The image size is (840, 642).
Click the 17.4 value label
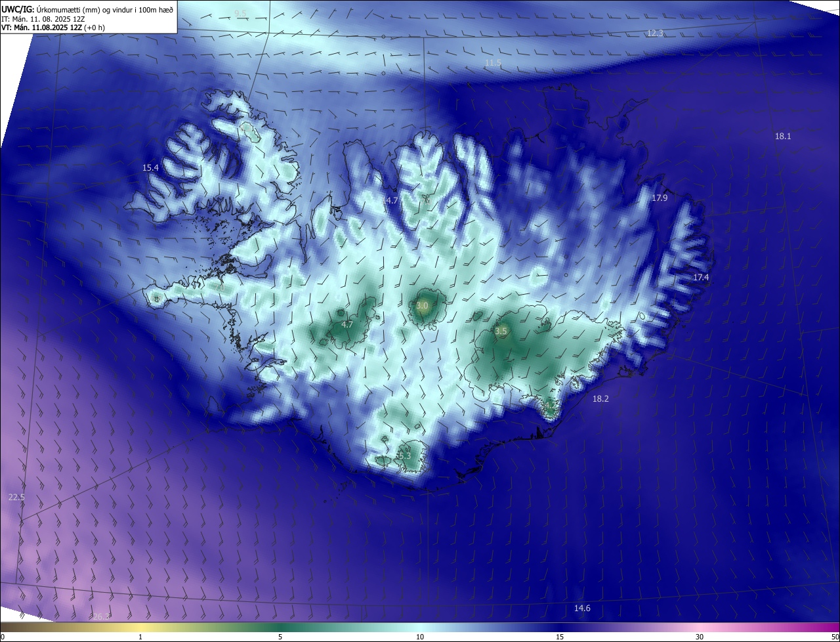(x=701, y=278)
